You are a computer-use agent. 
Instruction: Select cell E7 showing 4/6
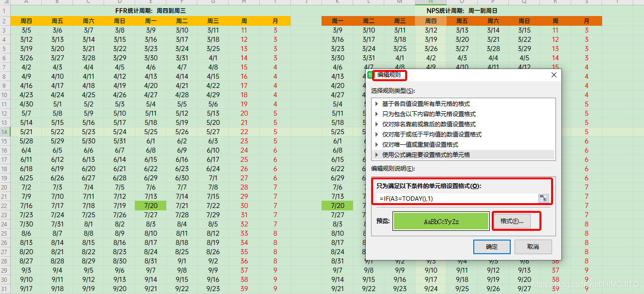pyautogui.click(x=151, y=67)
